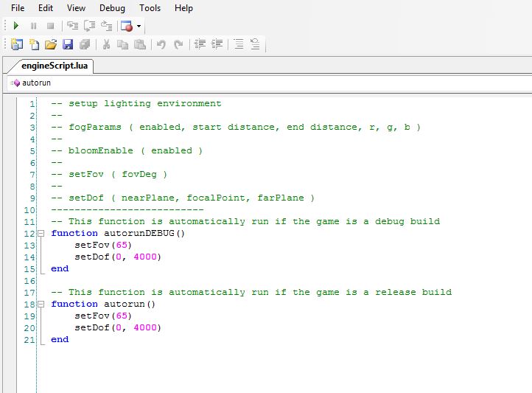The width and height of the screenshot is (532, 393).
Task: Click the scissors cut icon
Action: 106,45
